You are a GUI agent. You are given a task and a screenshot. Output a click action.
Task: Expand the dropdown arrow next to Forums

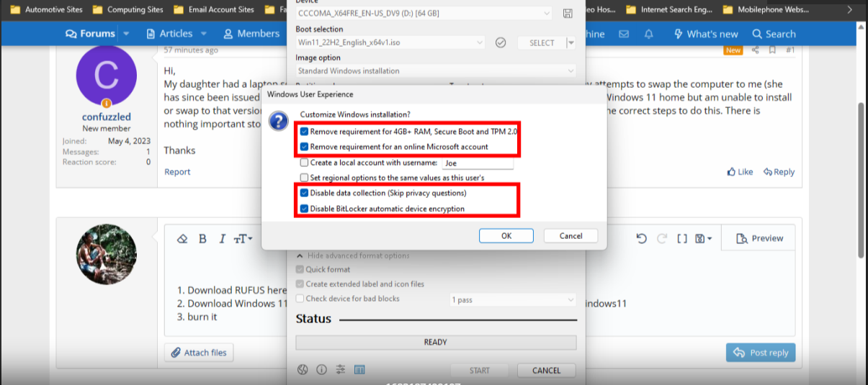(x=127, y=34)
